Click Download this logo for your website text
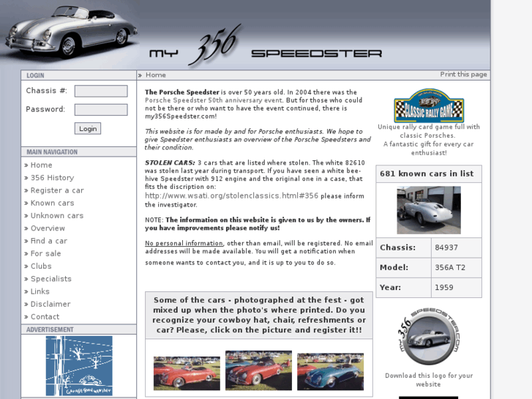Image resolution: width=532 pixels, height=399 pixels. click(x=429, y=380)
